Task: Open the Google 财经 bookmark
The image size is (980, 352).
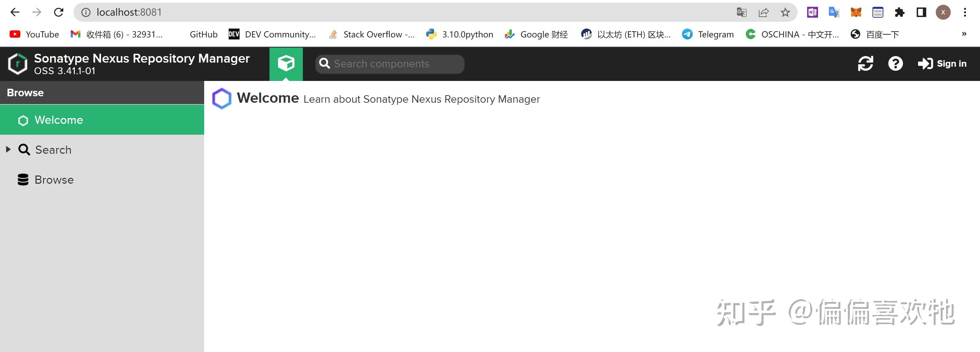Action: pos(536,34)
